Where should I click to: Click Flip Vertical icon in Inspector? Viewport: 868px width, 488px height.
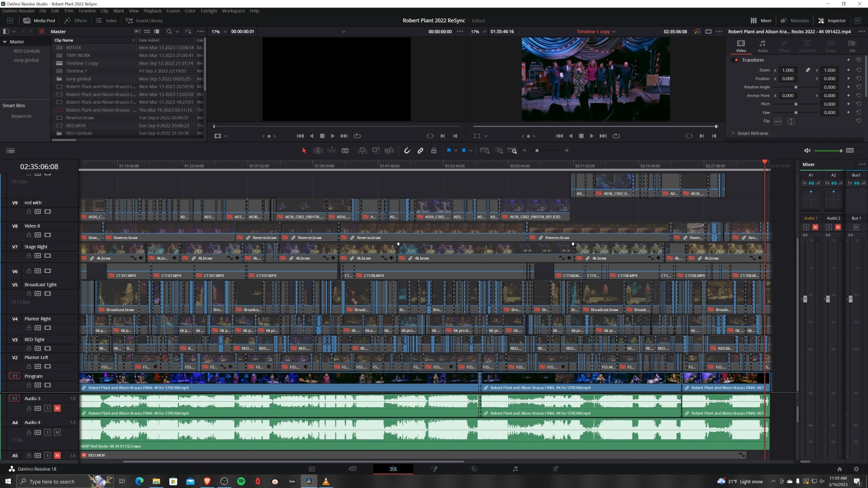791,121
